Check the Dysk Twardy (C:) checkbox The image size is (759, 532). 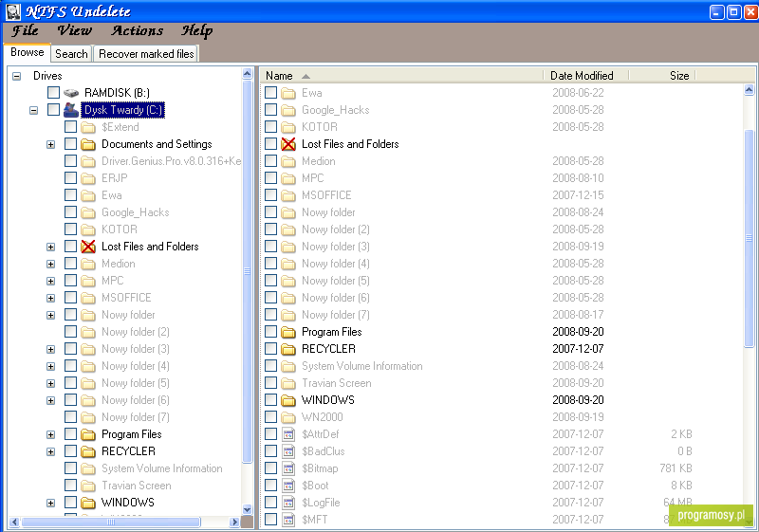(x=54, y=110)
